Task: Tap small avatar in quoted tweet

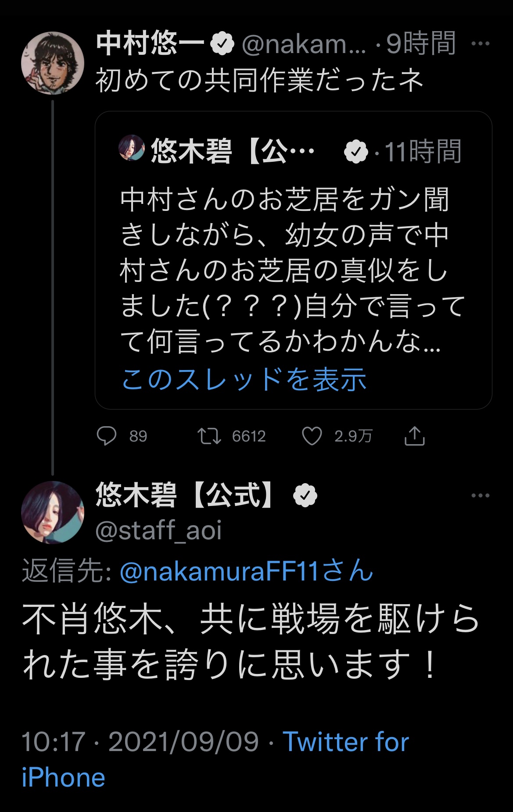Action: pyautogui.click(x=132, y=148)
